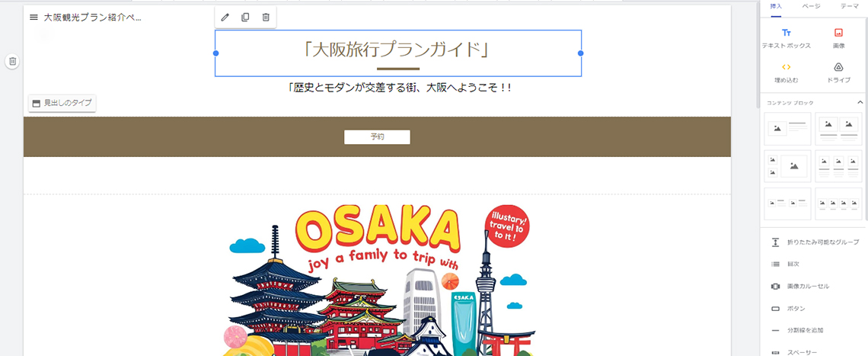
Task: Insert a ボタン (button) element
Action: tap(816, 308)
